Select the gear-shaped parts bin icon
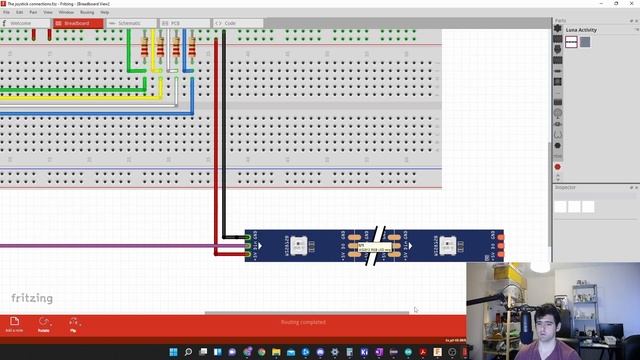Image resolution: width=640 pixels, height=360 pixels. pos(558,29)
